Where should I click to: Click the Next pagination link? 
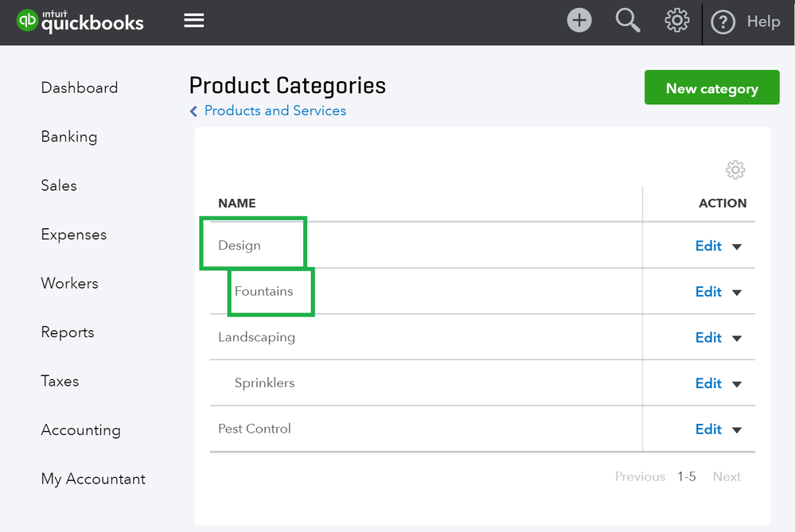pos(727,477)
